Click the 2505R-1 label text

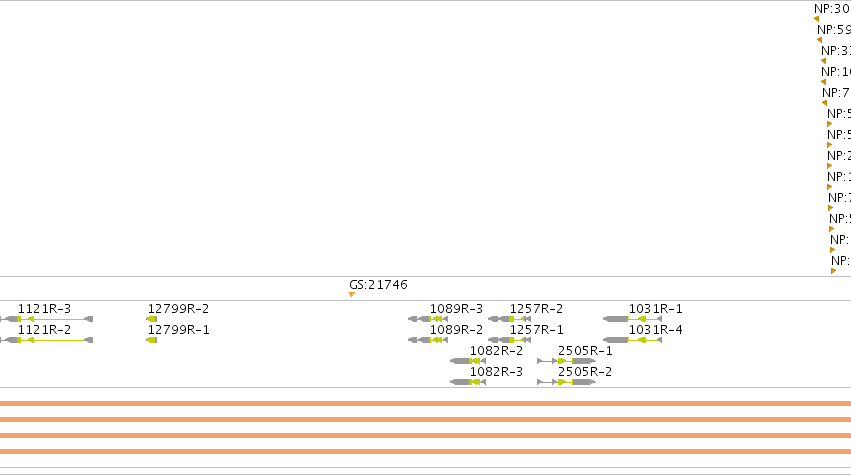585,351
